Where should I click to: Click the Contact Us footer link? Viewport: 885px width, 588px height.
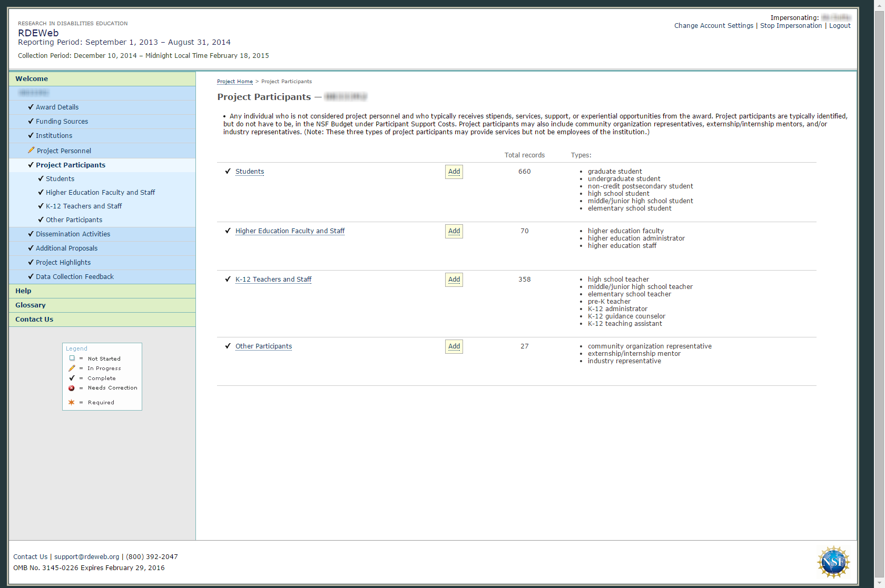coord(30,557)
